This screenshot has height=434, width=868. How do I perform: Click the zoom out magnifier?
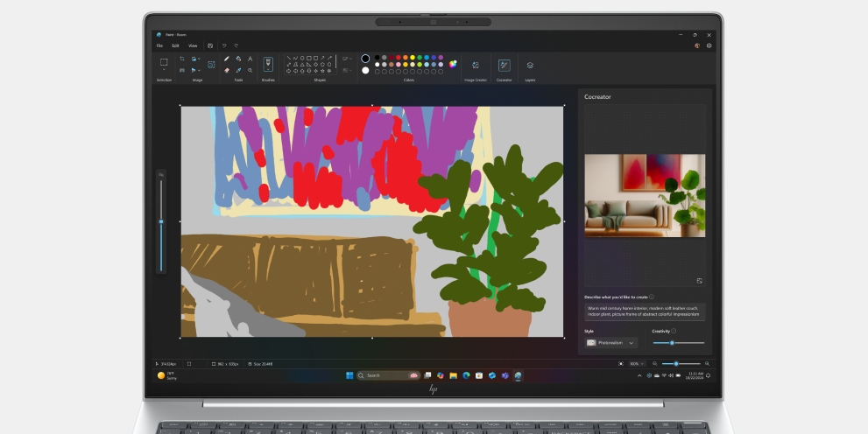(x=655, y=364)
